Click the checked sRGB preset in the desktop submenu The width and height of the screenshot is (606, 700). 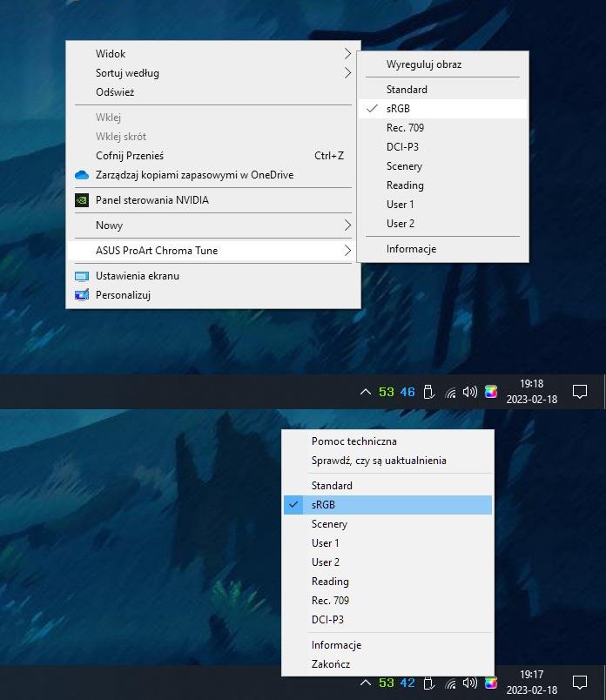[x=442, y=109]
